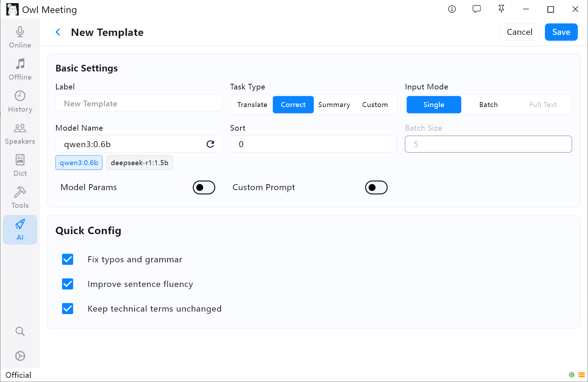Switch input mode to Batch
Image resolution: width=588 pixels, height=382 pixels.
(x=488, y=105)
